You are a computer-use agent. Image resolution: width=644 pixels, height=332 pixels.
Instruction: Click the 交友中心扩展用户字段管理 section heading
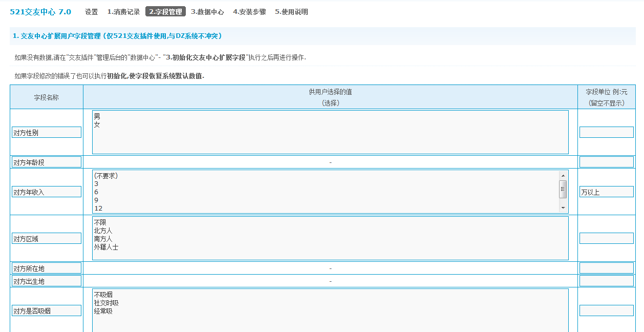117,36
